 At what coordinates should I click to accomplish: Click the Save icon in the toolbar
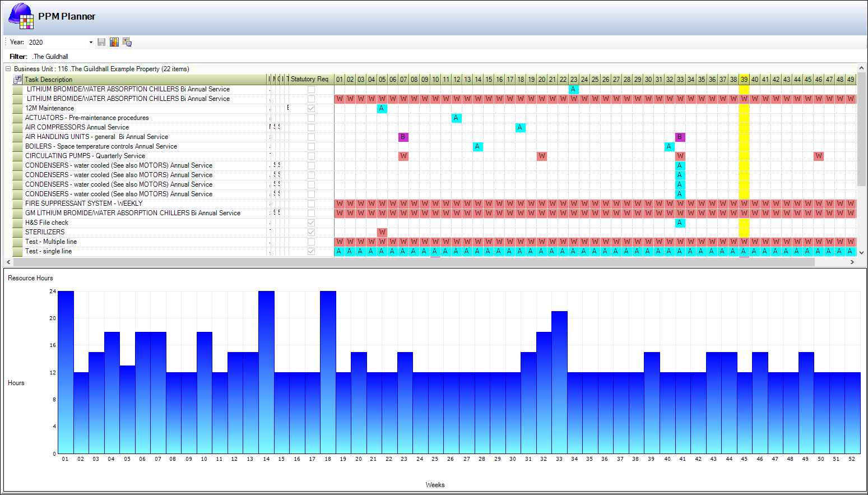[101, 42]
